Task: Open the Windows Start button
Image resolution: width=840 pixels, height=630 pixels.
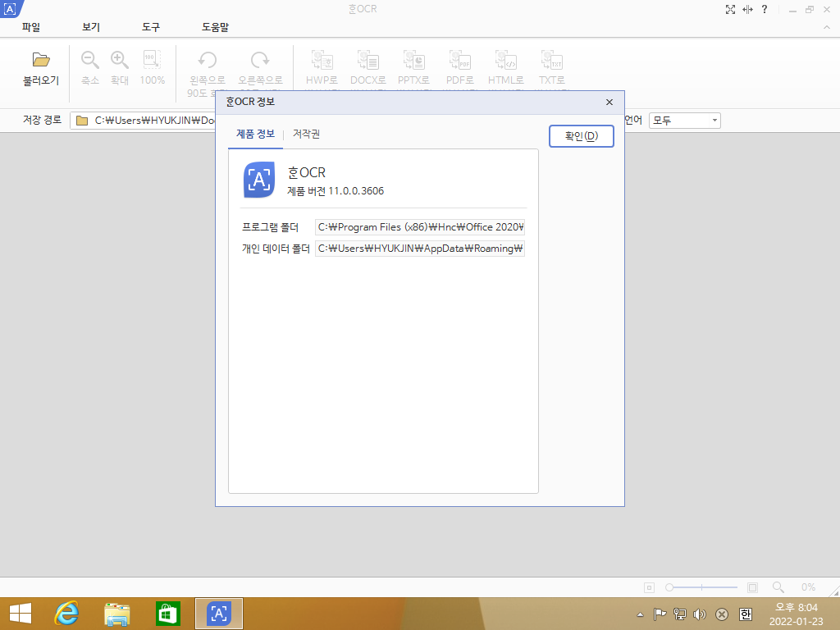Action: point(21,614)
